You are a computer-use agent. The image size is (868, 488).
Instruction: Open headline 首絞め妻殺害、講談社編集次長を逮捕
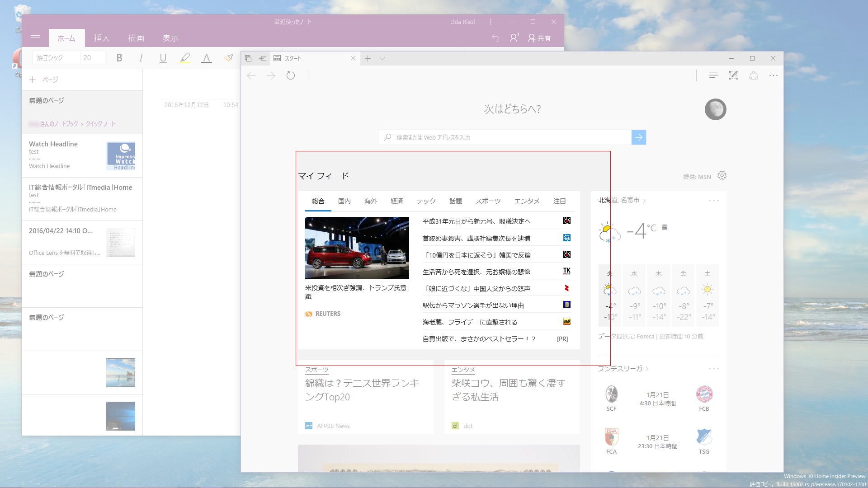click(x=476, y=238)
